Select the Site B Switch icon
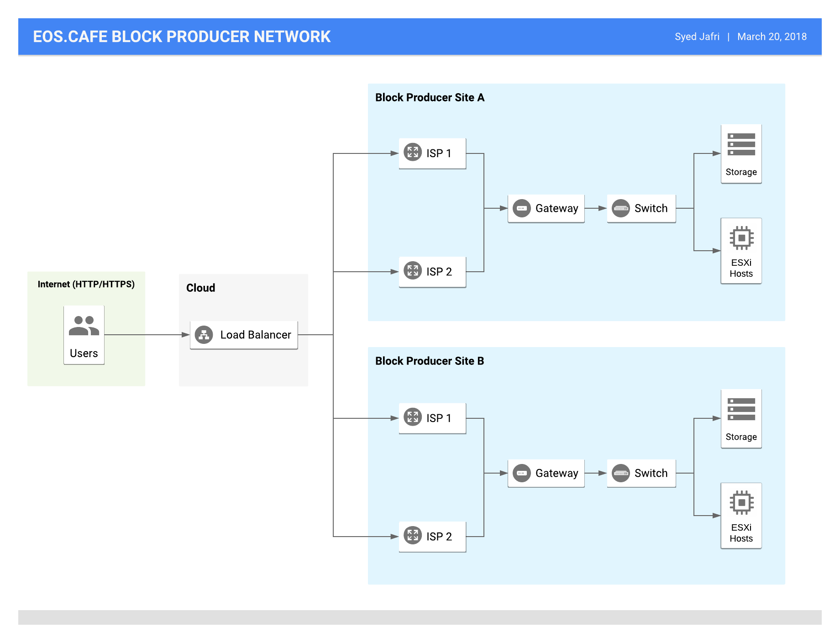 [x=621, y=473]
